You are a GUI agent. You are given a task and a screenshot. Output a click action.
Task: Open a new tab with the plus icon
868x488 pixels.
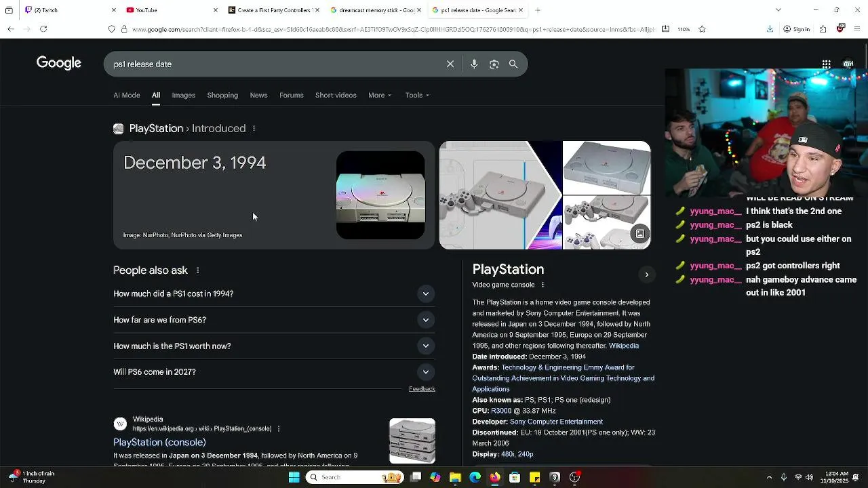[537, 10]
